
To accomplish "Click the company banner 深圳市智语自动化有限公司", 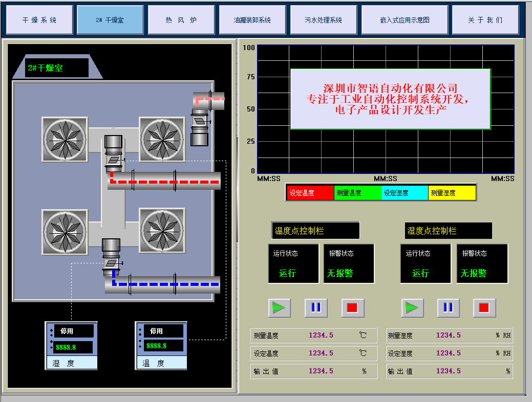I will [391, 99].
